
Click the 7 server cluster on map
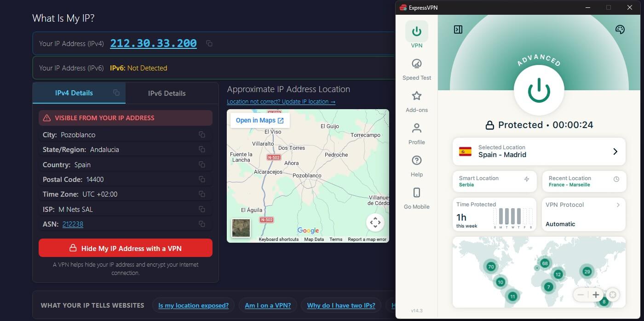[x=548, y=287]
